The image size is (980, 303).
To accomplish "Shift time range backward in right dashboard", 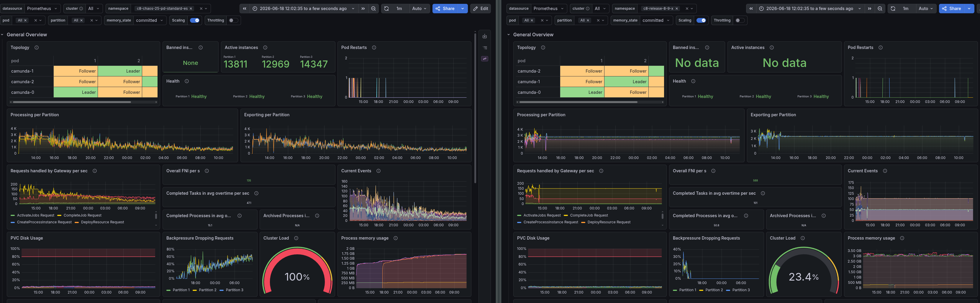I will click(x=751, y=8).
